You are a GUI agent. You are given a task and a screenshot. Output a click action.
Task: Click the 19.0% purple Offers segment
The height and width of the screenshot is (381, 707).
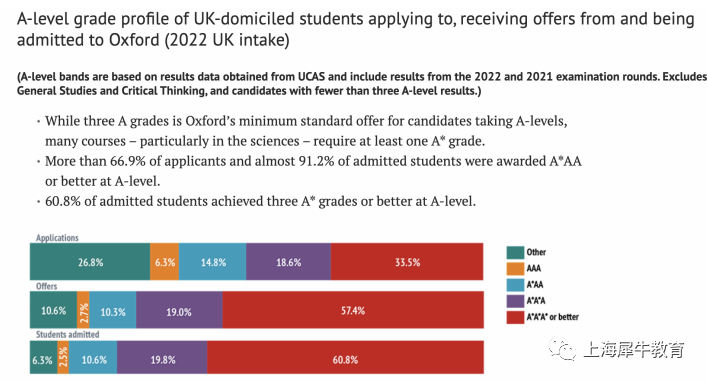[x=179, y=310]
